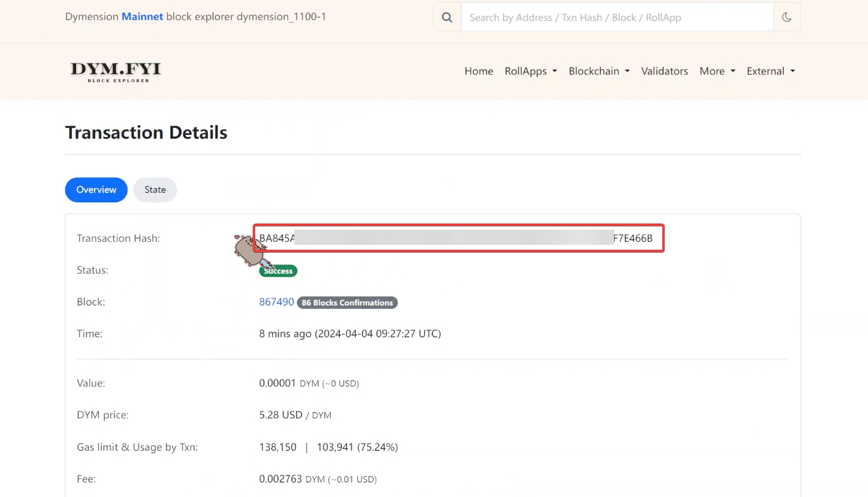Open the Validators page
This screenshot has width=868, height=497.
pos(664,71)
